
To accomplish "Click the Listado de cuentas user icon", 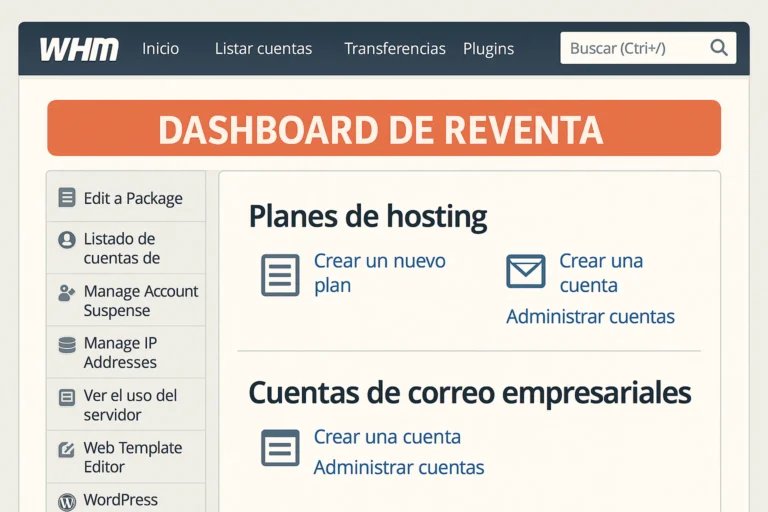I will (x=67, y=240).
